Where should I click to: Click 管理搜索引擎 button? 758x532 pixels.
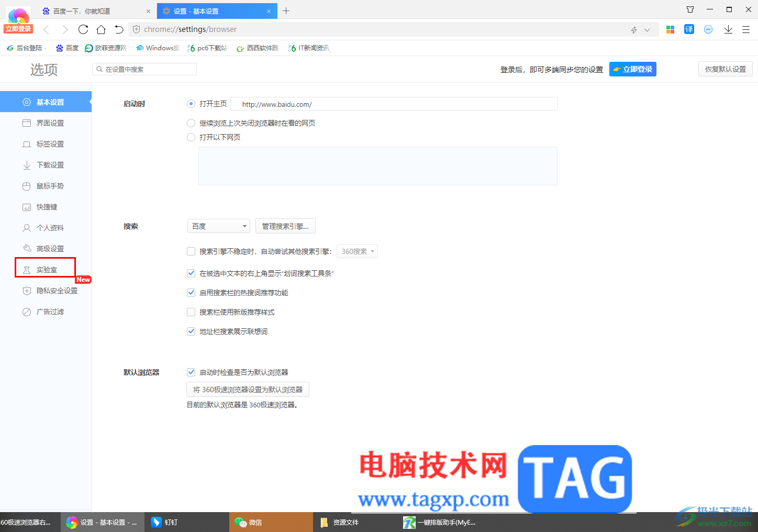point(285,226)
